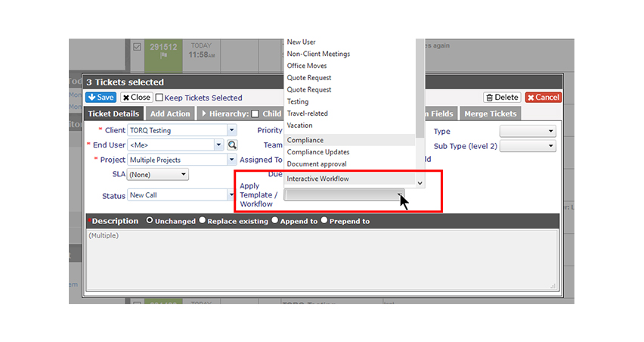Open the Merge Tickets tab
Screen dimensions: 644x342
click(x=491, y=113)
